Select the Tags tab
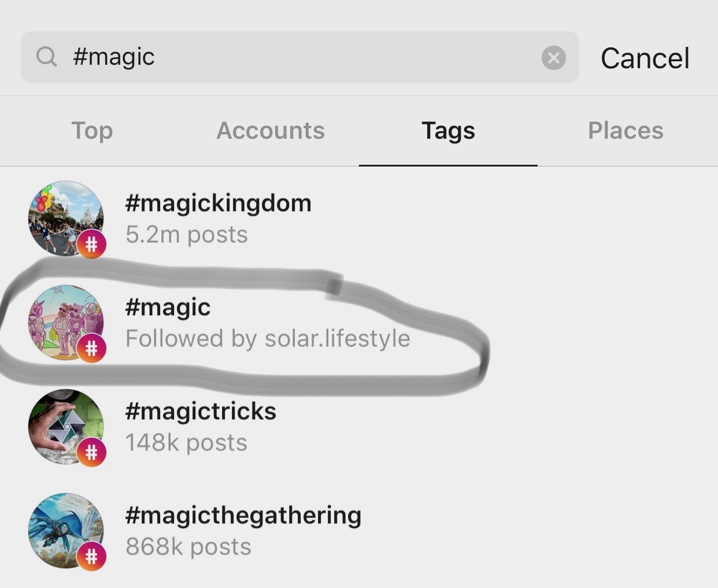This screenshot has height=588, width=718. coord(448,131)
